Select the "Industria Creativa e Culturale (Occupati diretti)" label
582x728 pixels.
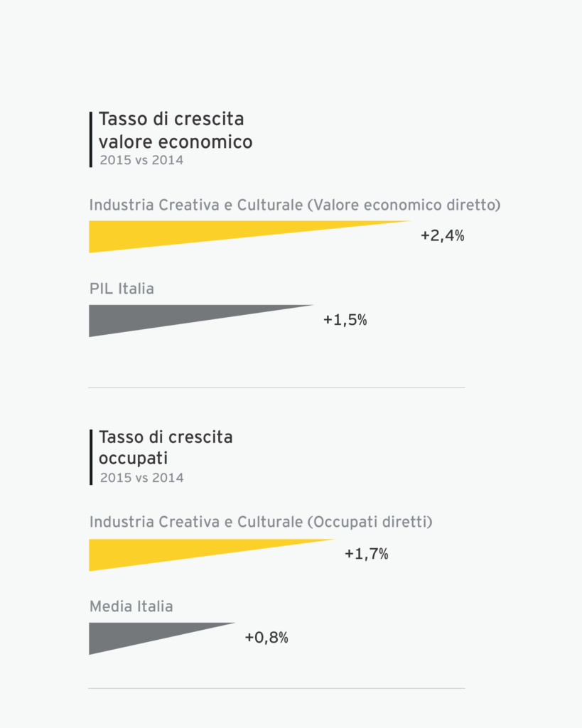tap(261, 522)
